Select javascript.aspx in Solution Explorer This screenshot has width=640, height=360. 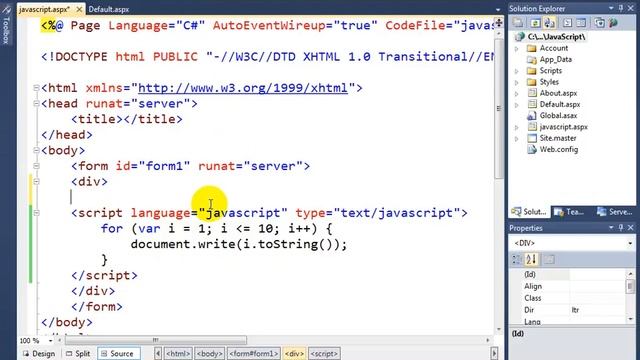click(x=564, y=127)
